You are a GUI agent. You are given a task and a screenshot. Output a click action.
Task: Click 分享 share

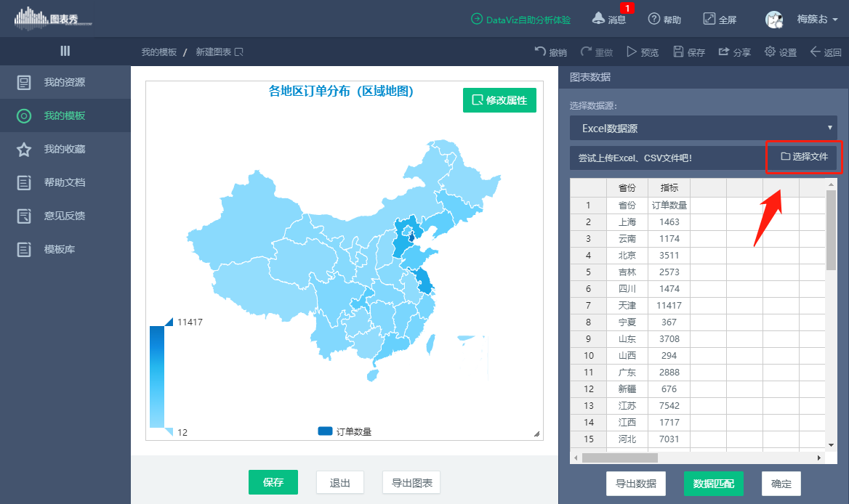[735, 52]
